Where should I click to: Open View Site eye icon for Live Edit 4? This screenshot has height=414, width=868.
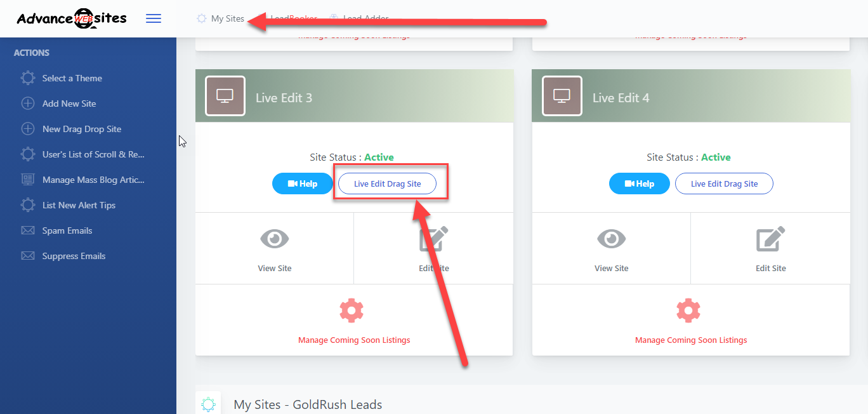(612, 239)
